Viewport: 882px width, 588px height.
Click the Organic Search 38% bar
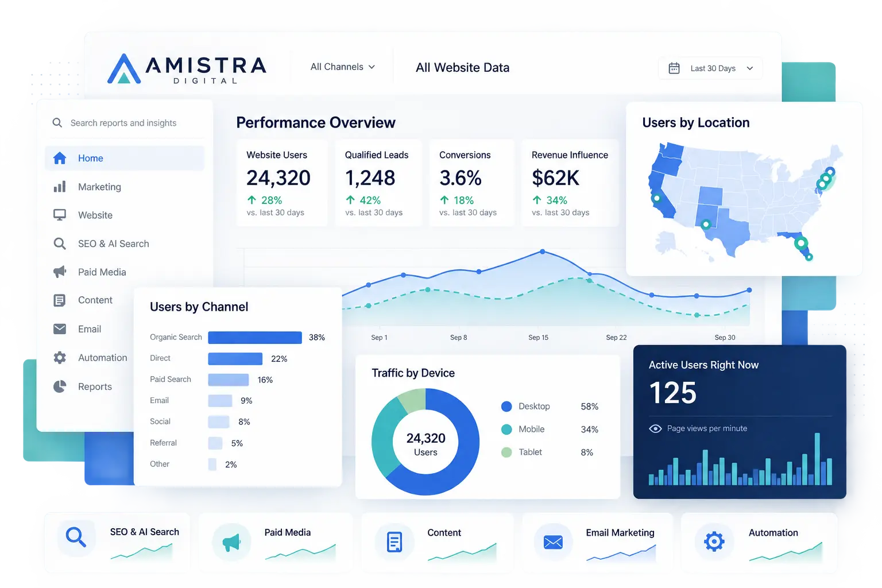[x=255, y=338]
